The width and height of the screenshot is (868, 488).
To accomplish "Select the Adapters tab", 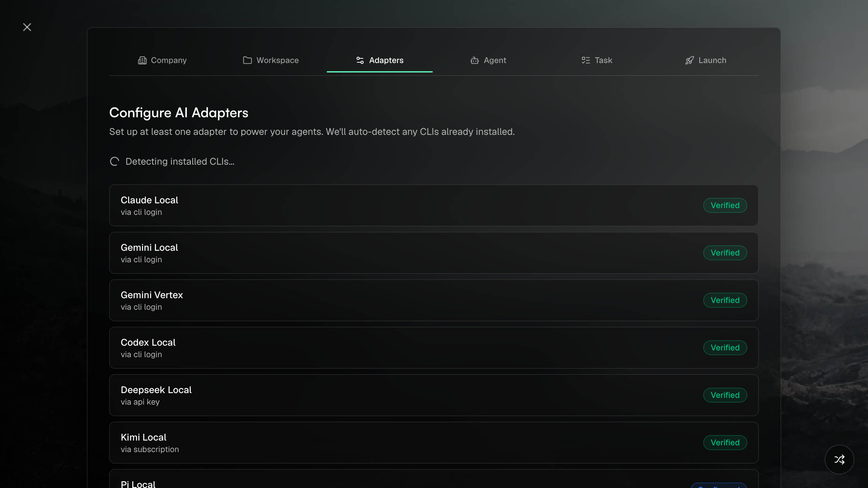I will tap(380, 60).
